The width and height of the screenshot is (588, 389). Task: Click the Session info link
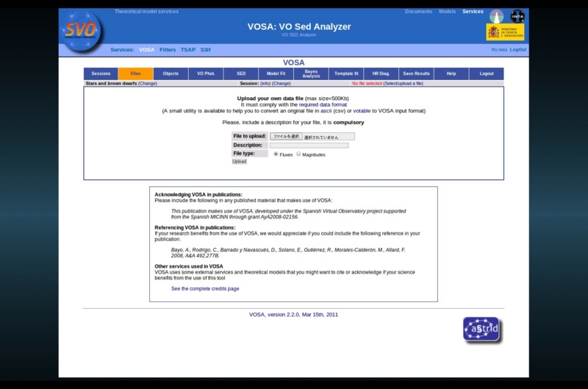click(x=265, y=84)
